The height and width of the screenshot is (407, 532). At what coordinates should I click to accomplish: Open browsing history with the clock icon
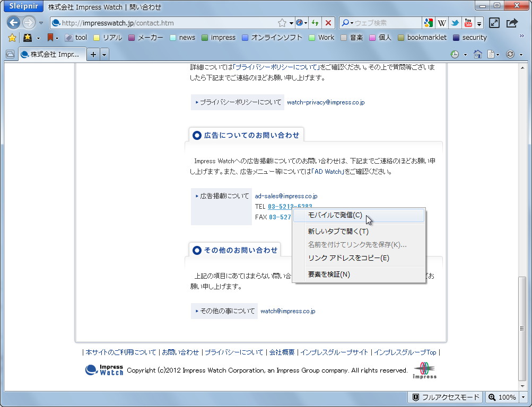point(454,54)
